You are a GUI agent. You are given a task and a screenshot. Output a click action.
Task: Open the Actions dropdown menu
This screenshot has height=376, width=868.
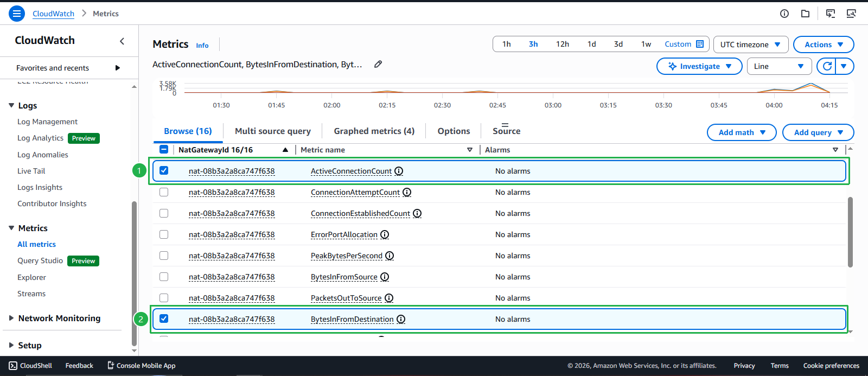[824, 44]
